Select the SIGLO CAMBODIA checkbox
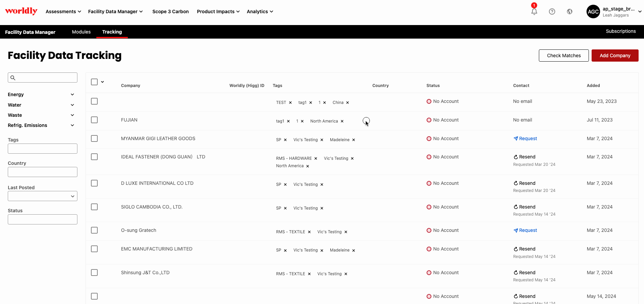 coord(94,207)
